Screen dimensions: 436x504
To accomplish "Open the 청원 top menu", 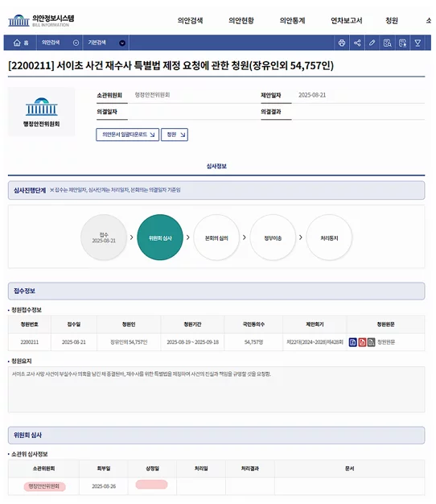I will (x=392, y=21).
